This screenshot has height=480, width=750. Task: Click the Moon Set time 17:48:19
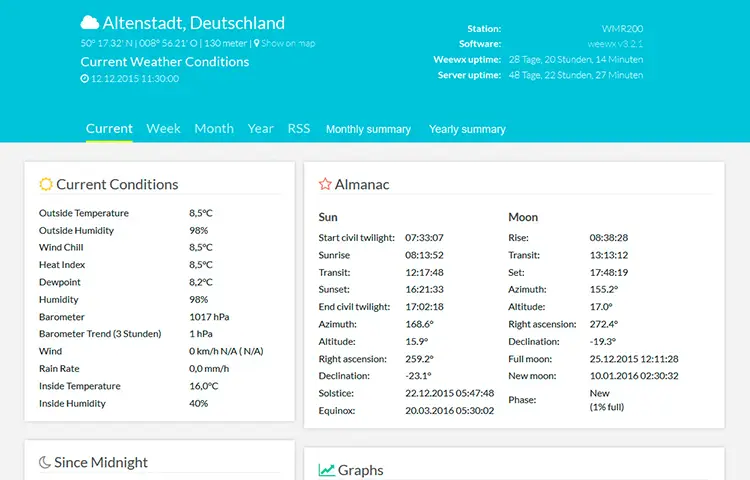[609, 273]
